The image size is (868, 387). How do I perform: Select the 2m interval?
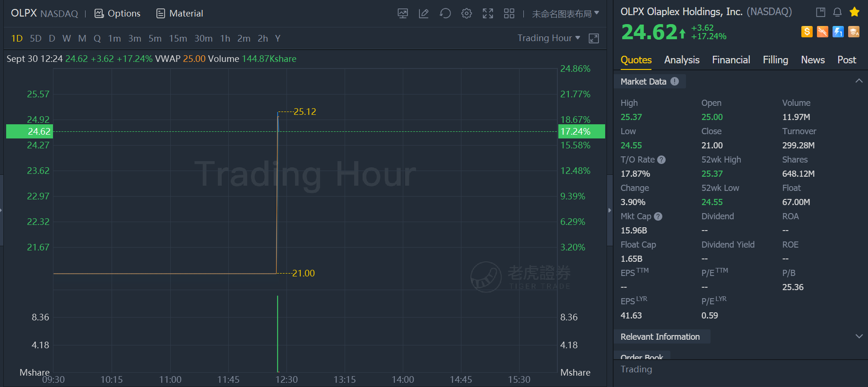click(244, 38)
